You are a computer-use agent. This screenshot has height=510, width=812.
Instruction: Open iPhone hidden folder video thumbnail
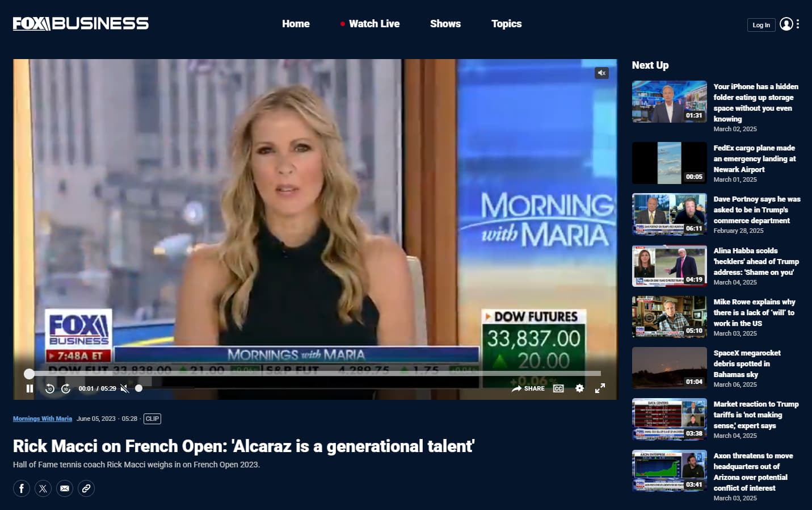pyautogui.click(x=670, y=102)
